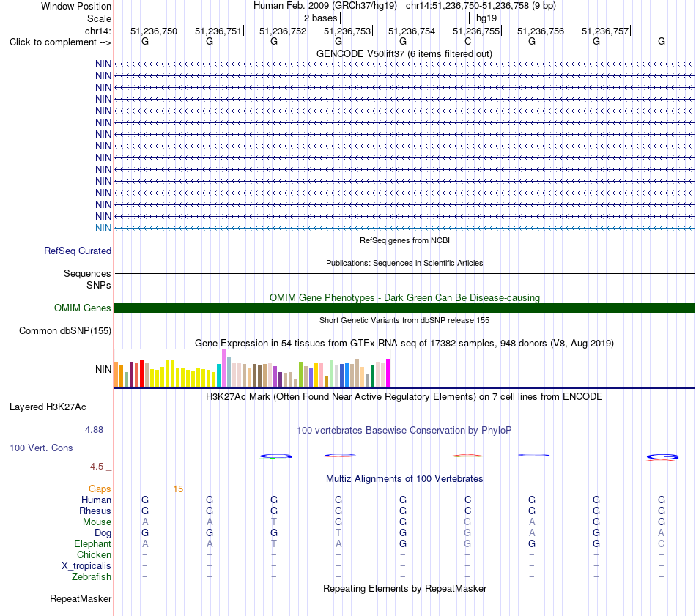Click the 'Click to complement -->' label
This screenshot has width=696, height=616.
point(60,42)
